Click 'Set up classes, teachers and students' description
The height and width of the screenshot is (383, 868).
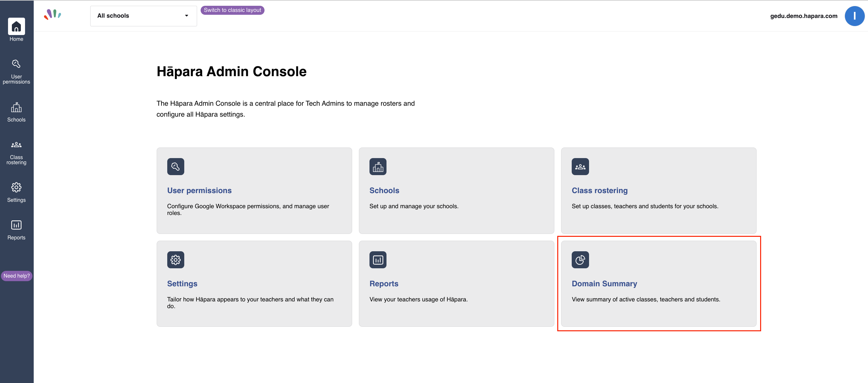[645, 206]
